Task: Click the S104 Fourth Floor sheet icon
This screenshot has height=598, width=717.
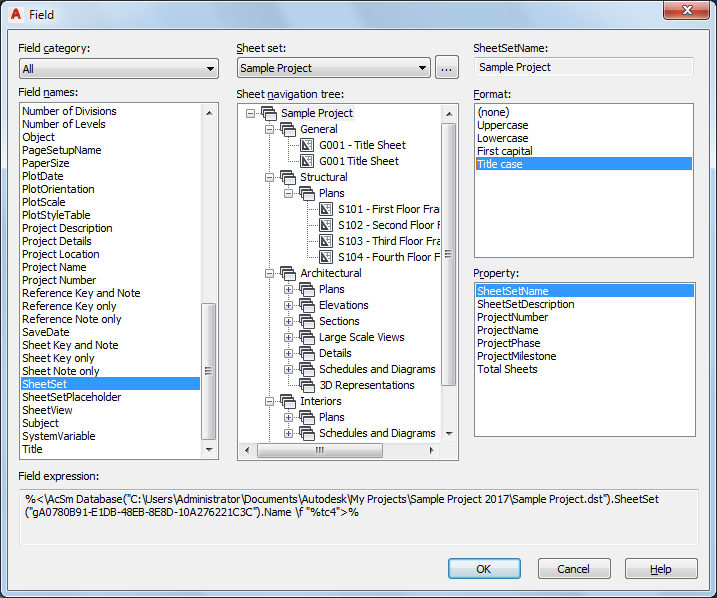Action: click(326, 257)
